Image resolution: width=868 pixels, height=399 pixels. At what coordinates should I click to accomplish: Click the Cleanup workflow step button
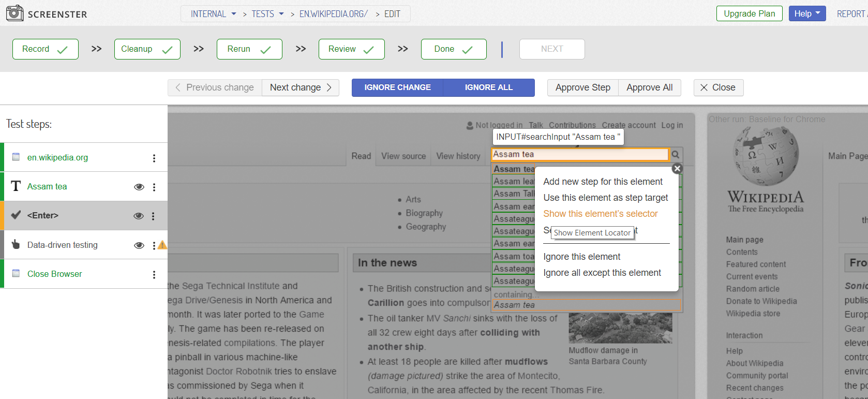147,49
